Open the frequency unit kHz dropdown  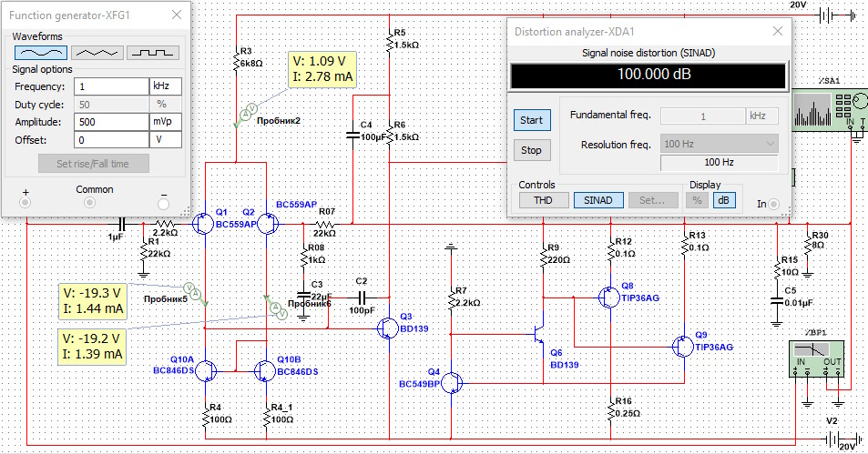pos(165,87)
